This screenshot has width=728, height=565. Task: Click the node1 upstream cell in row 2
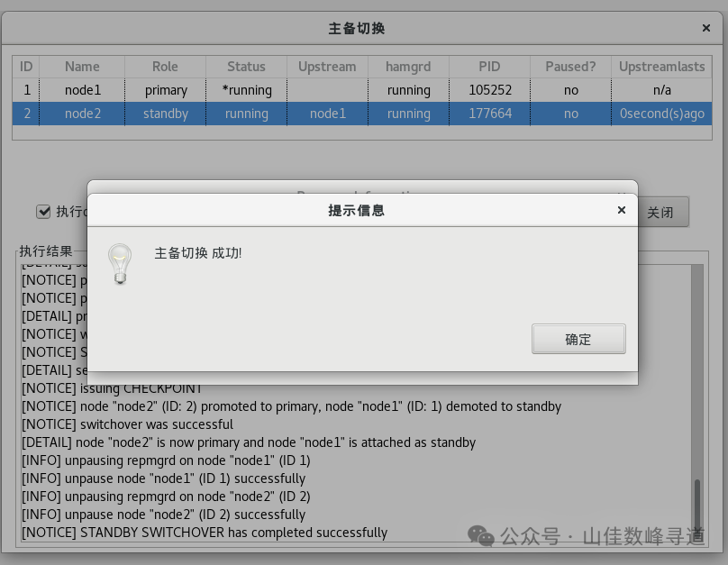[x=327, y=114]
